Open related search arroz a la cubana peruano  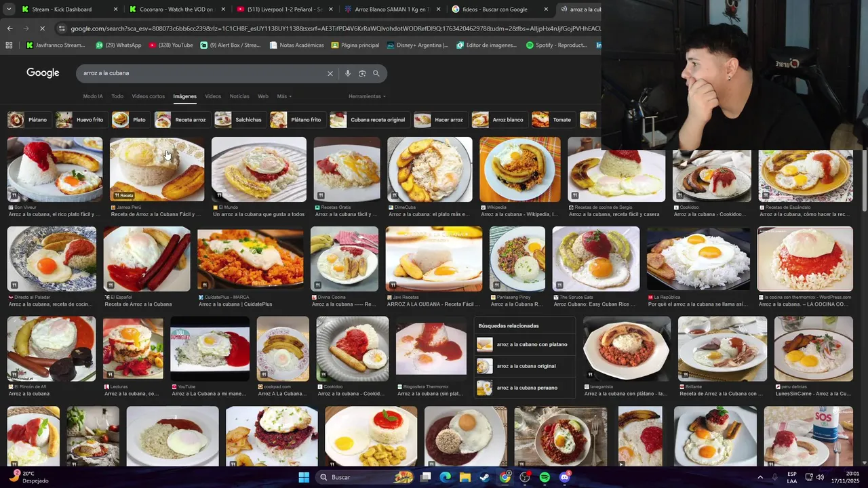pos(524,388)
